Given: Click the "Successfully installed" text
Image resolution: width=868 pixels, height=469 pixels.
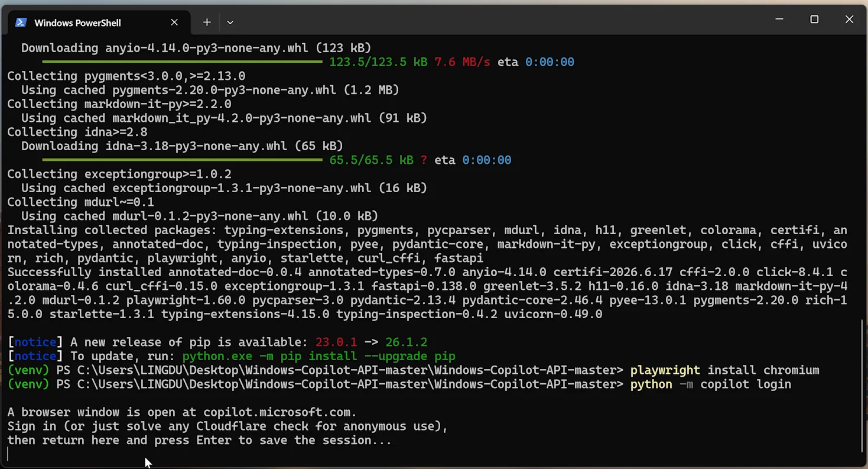Looking at the screenshot, I should point(84,273).
